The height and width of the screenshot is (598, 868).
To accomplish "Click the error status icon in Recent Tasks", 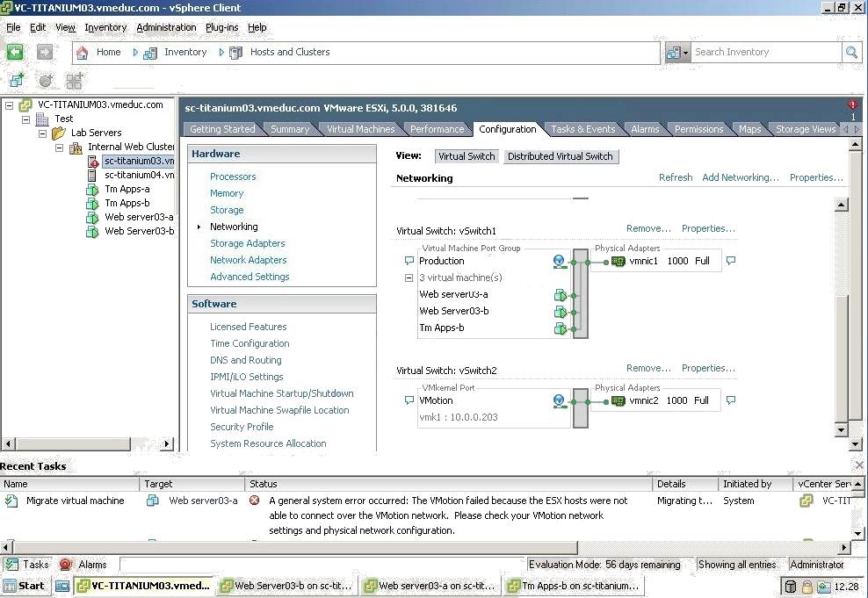I will click(255, 500).
